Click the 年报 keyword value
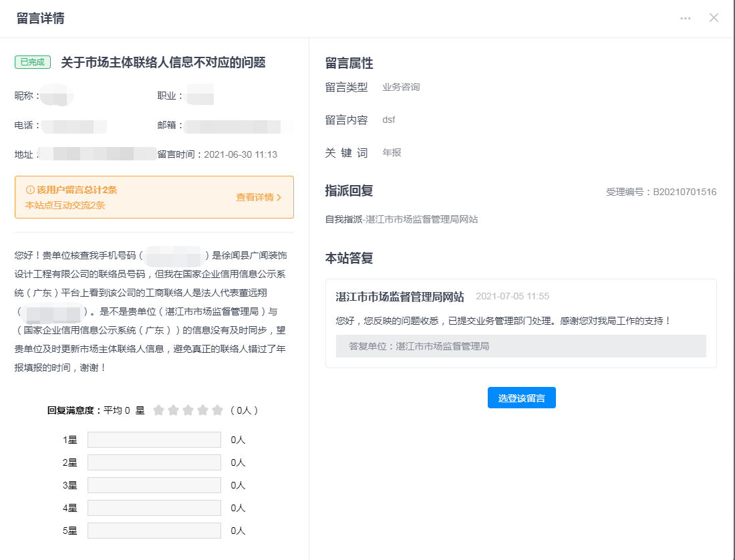 click(x=392, y=152)
